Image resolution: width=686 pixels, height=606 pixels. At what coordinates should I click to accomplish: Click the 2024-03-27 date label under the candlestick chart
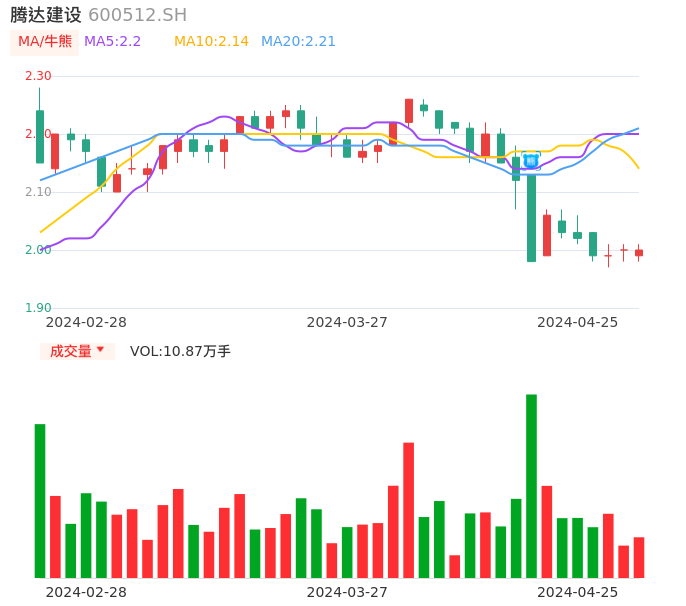(347, 322)
